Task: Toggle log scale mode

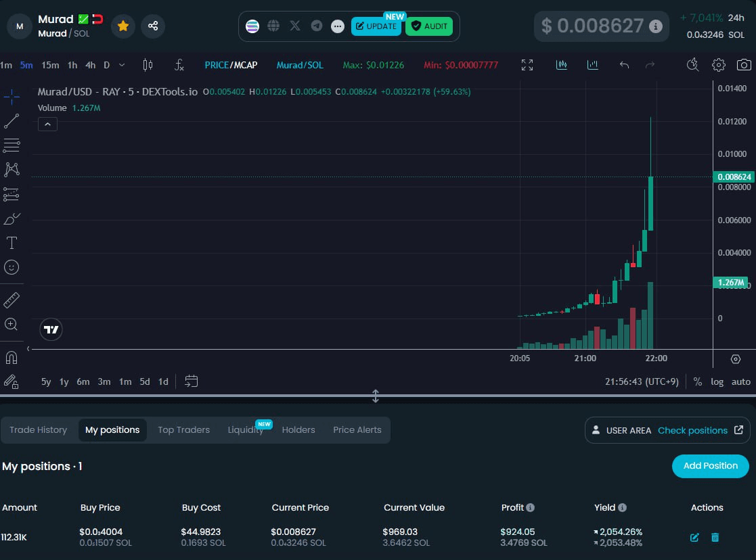Action: (x=717, y=381)
